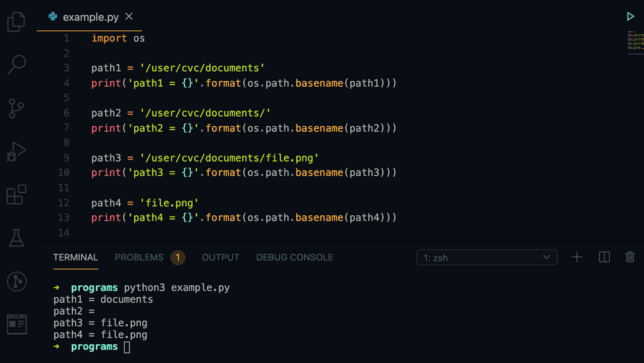Open the DEBUG CONSOLE tab
The height and width of the screenshot is (363, 644).
point(294,257)
